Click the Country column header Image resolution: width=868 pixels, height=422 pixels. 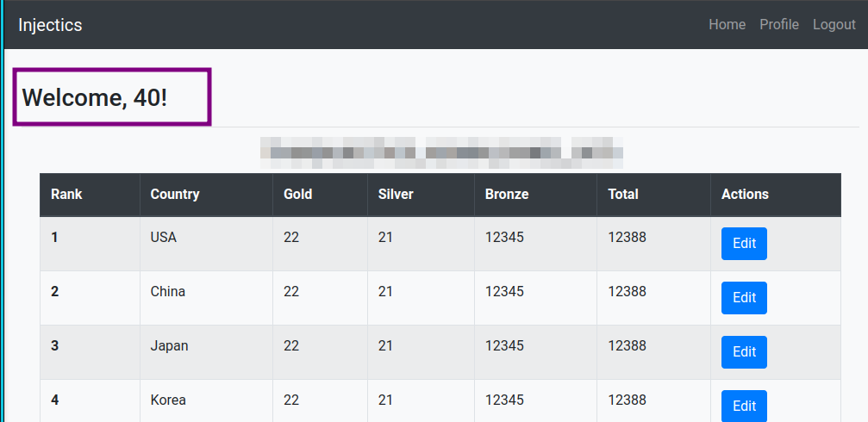pos(175,195)
